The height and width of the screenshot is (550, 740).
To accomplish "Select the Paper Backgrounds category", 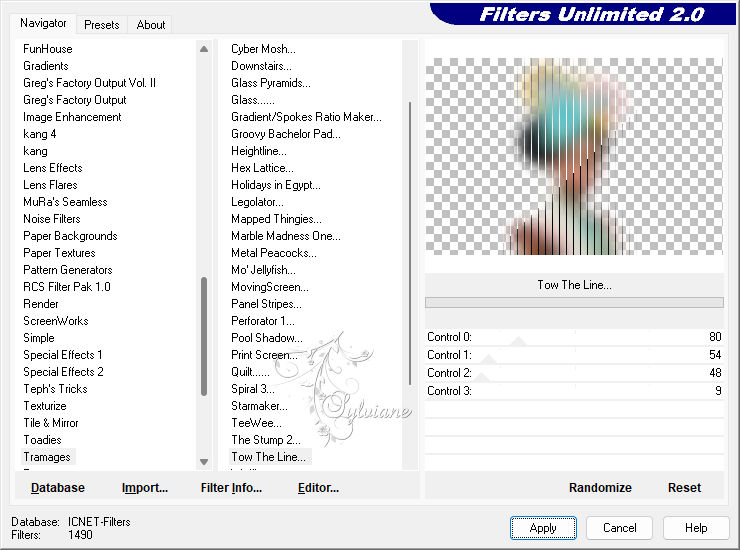I will 70,236.
